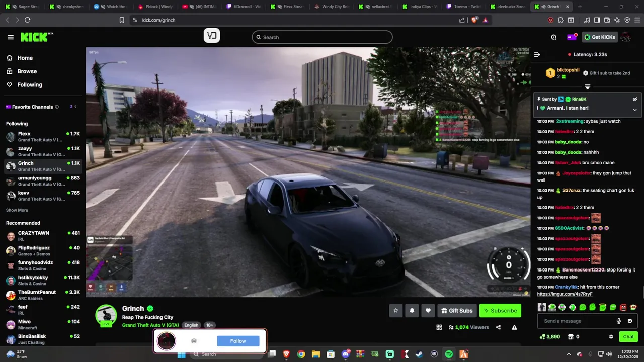Viewport: 644px width, 362px height.
Task: Open a new browser tab
Action: (580, 7)
